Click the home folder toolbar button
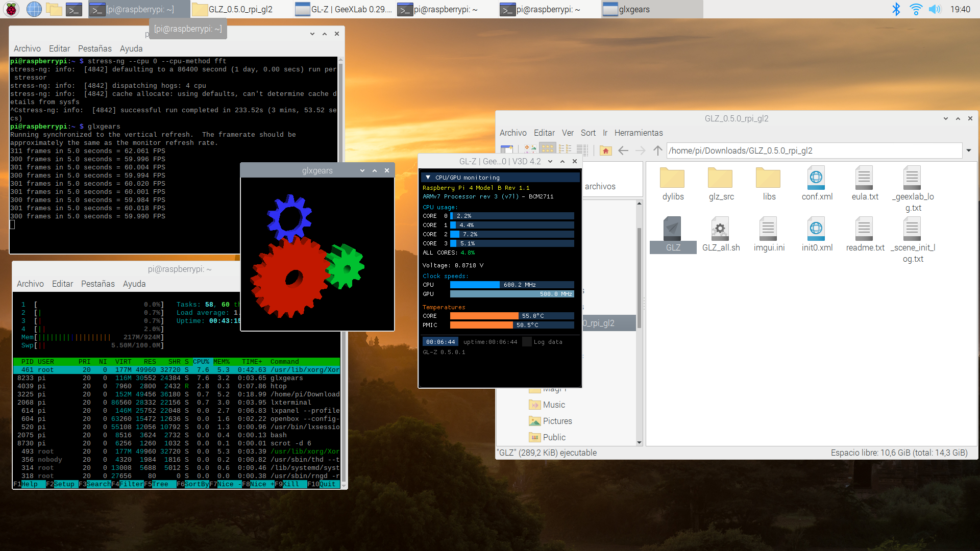This screenshot has width=980, height=551. pyautogui.click(x=605, y=151)
